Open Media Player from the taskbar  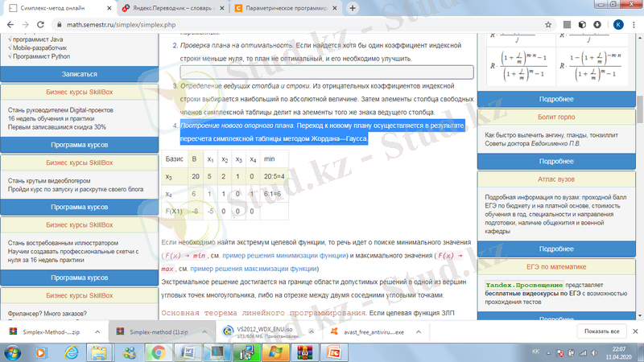pyautogui.click(x=41, y=352)
